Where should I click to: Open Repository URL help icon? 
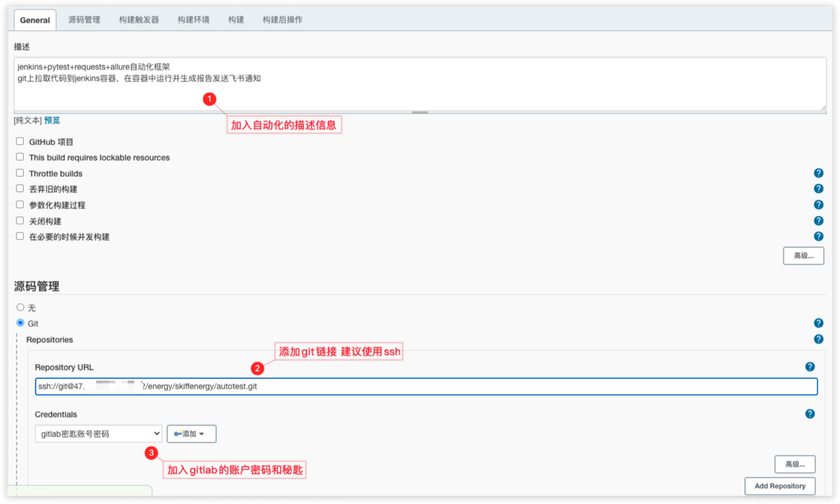(810, 367)
